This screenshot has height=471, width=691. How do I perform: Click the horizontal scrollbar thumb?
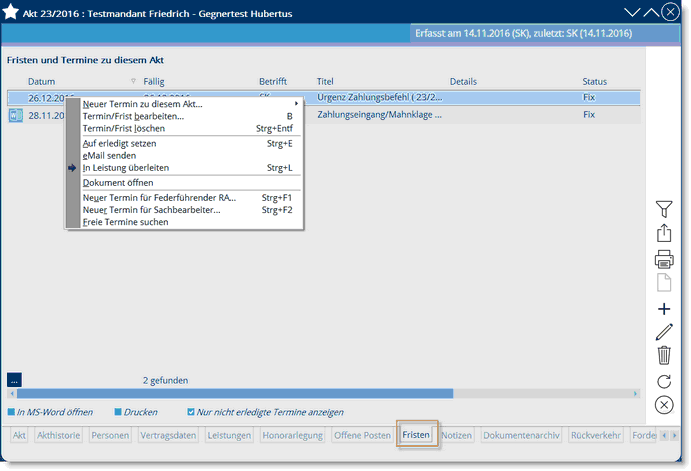pyautogui.click(x=235, y=393)
